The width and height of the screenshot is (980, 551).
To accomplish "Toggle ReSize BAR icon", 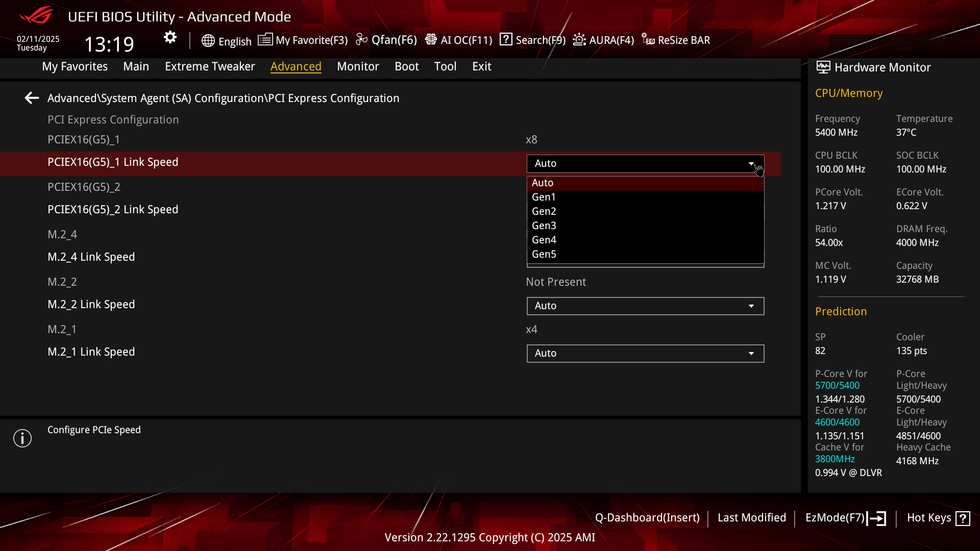I will click(648, 40).
